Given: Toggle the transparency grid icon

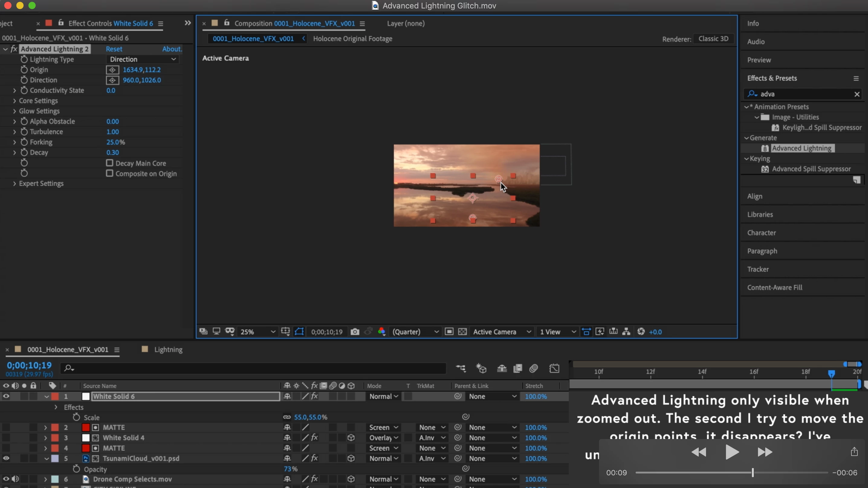Looking at the screenshot, I should tap(462, 332).
